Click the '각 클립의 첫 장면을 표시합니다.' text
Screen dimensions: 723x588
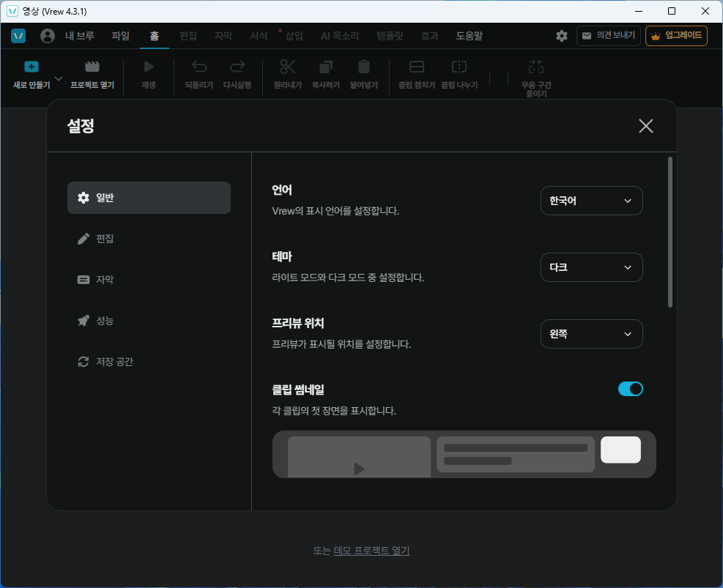[x=334, y=411]
